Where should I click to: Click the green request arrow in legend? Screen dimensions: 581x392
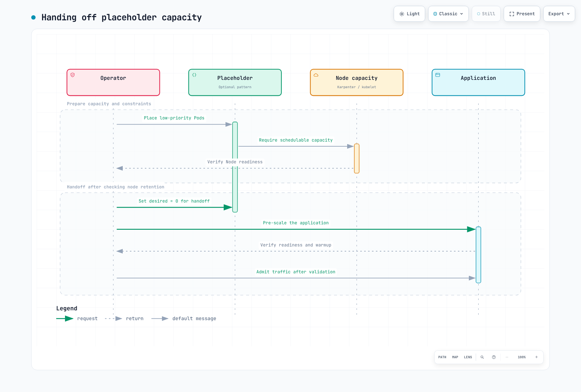point(65,319)
